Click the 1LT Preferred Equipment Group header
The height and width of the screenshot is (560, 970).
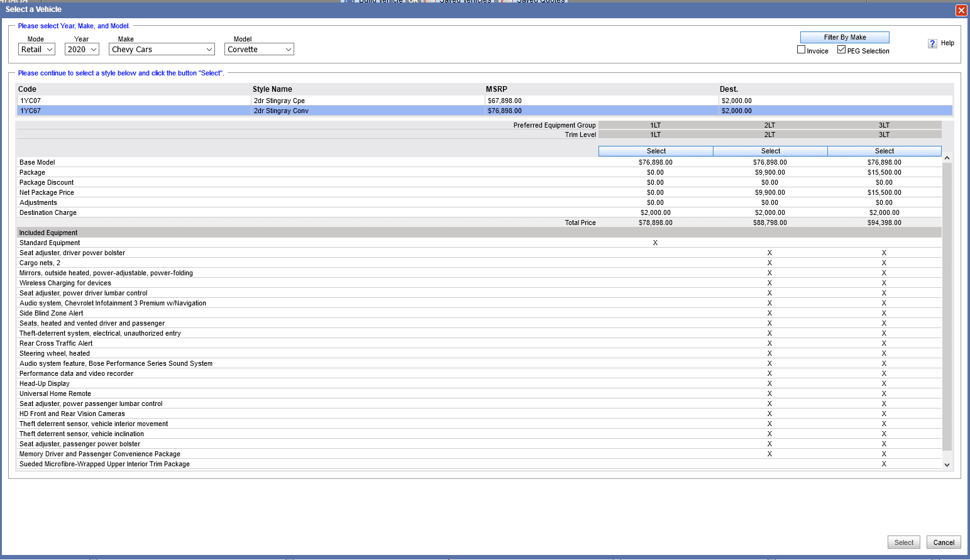[x=656, y=125]
